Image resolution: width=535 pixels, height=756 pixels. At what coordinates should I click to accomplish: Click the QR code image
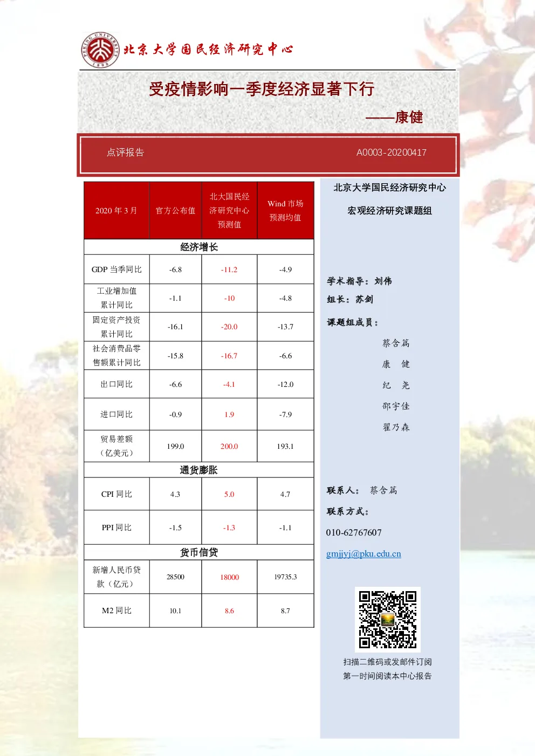(388, 619)
